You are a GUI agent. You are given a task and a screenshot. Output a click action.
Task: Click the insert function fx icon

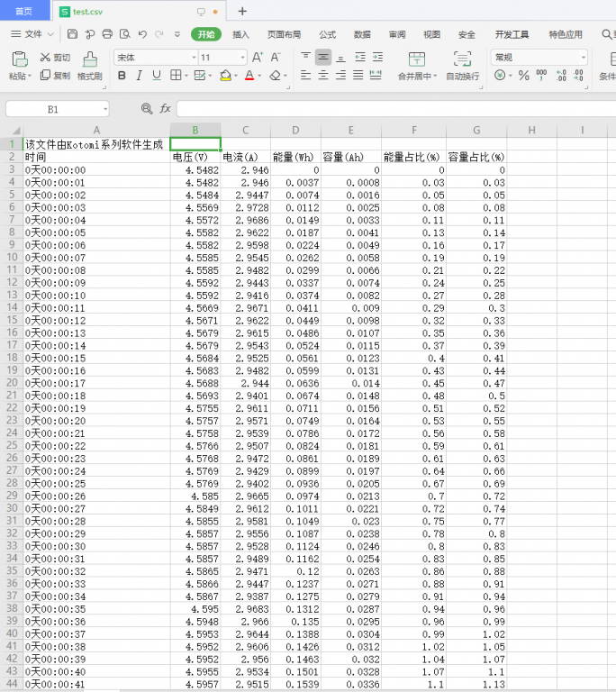tap(165, 108)
